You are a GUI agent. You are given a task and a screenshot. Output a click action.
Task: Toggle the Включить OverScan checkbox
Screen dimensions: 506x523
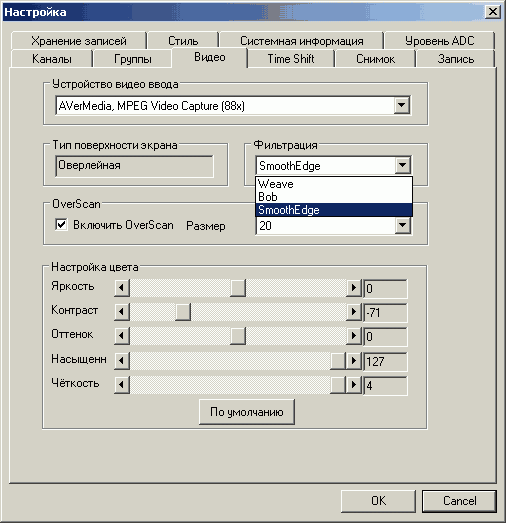tap(61, 224)
